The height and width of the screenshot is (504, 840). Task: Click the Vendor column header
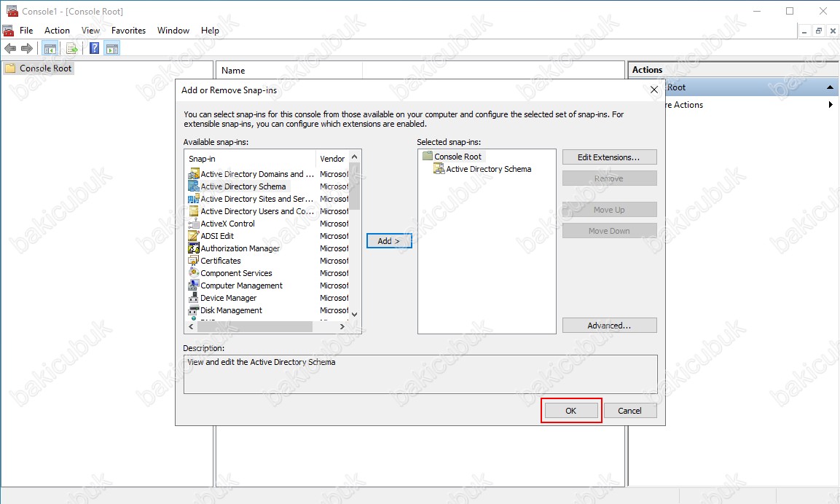[x=333, y=159]
